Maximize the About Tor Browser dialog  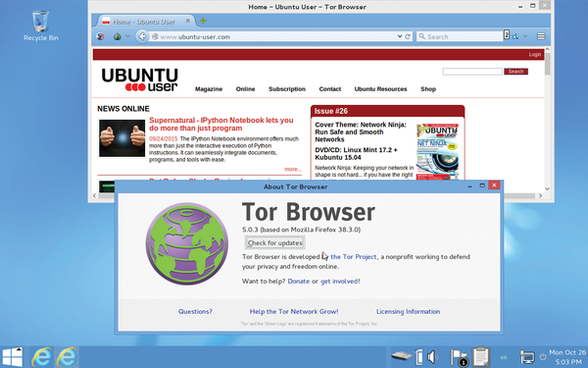tap(482, 185)
